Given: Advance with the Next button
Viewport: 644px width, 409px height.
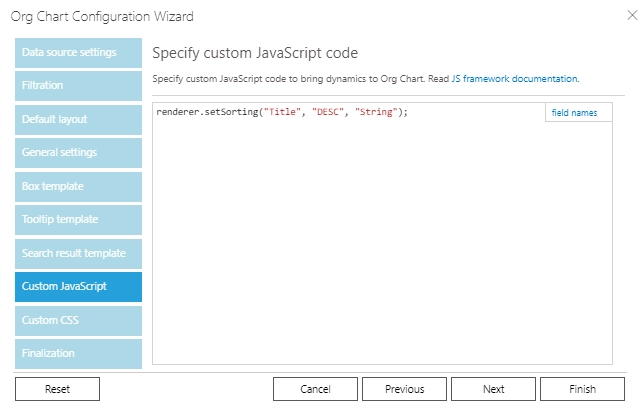Looking at the screenshot, I should tap(493, 389).
